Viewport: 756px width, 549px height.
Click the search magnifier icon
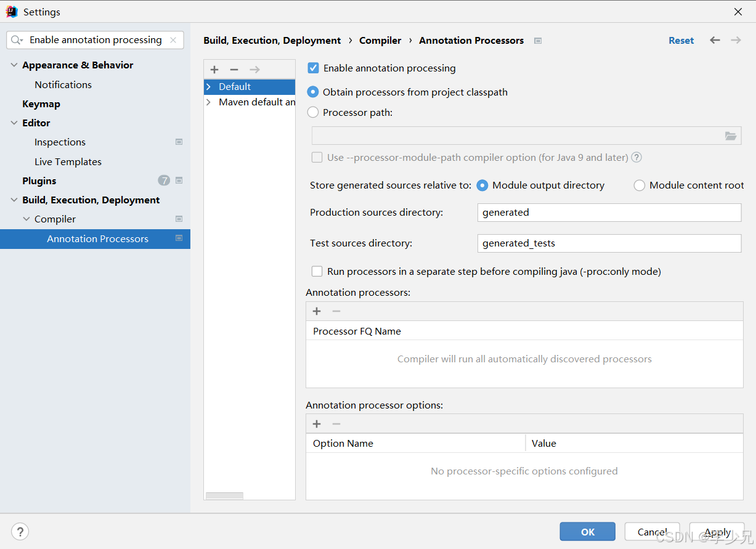click(17, 40)
